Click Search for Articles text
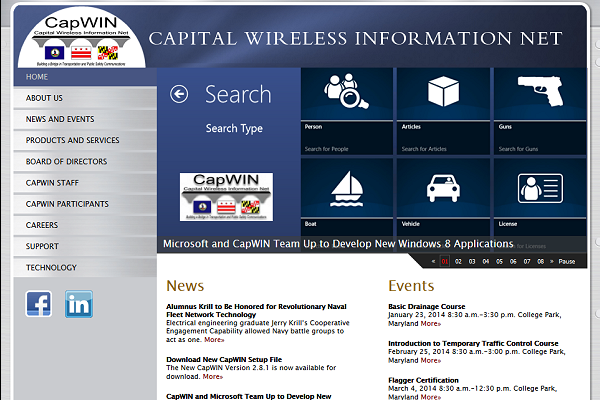 click(x=424, y=149)
